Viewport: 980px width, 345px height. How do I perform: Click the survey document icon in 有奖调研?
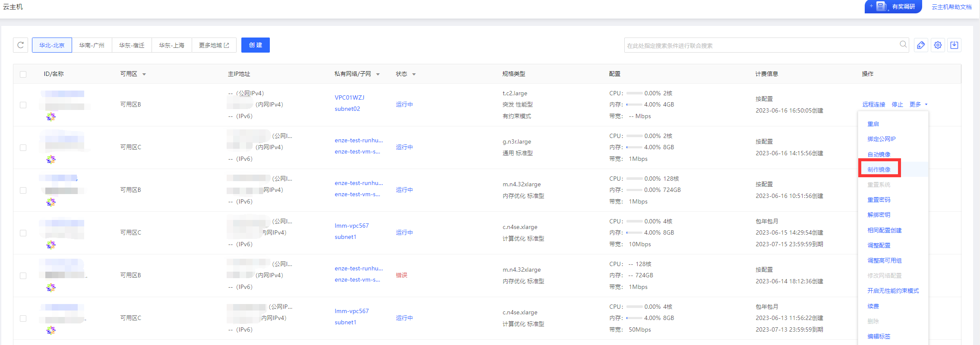pyautogui.click(x=881, y=6)
